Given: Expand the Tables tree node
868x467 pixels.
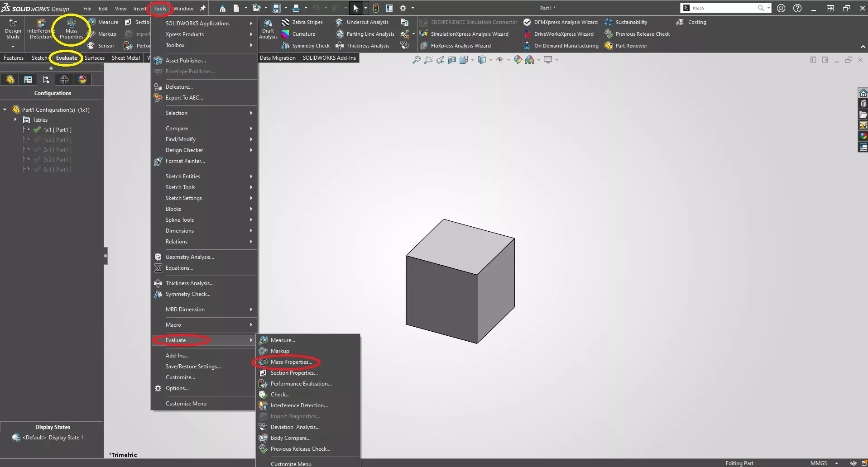Looking at the screenshot, I should tap(15, 119).
